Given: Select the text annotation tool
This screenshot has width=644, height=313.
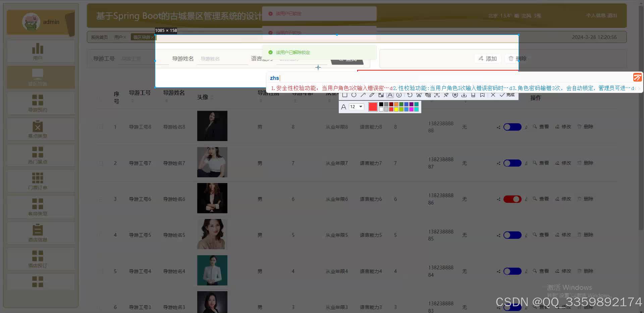Looking at the screenshot, I should [390, 95].
